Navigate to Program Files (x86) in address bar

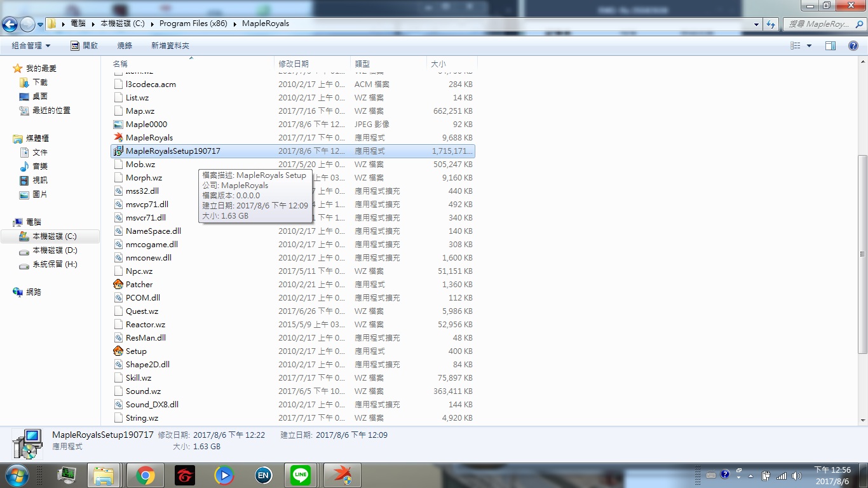point(194,24)
